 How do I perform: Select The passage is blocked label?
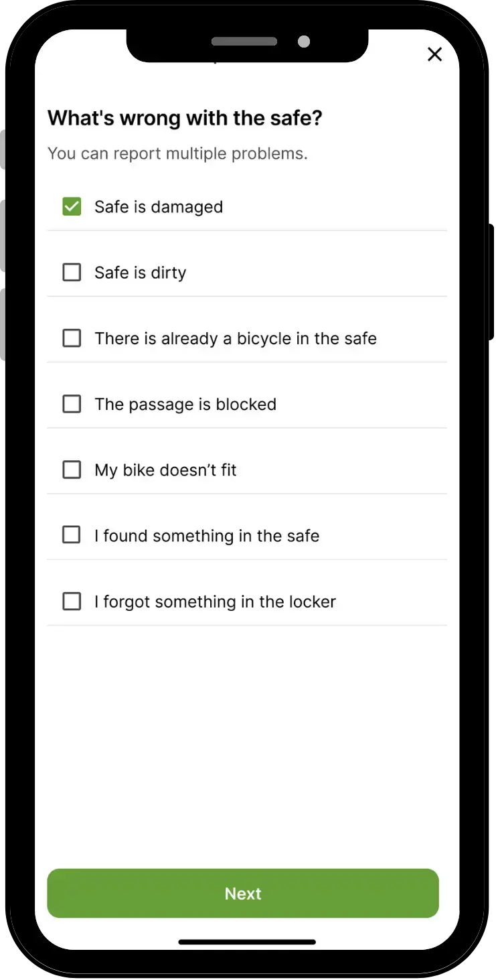(x=185, y=404)
